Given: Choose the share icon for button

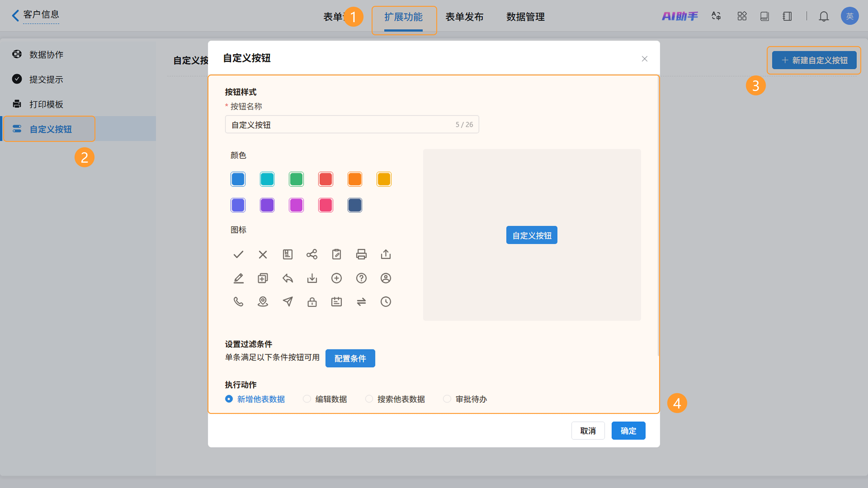Looking at the screenshot, I should tap(312, 254).
